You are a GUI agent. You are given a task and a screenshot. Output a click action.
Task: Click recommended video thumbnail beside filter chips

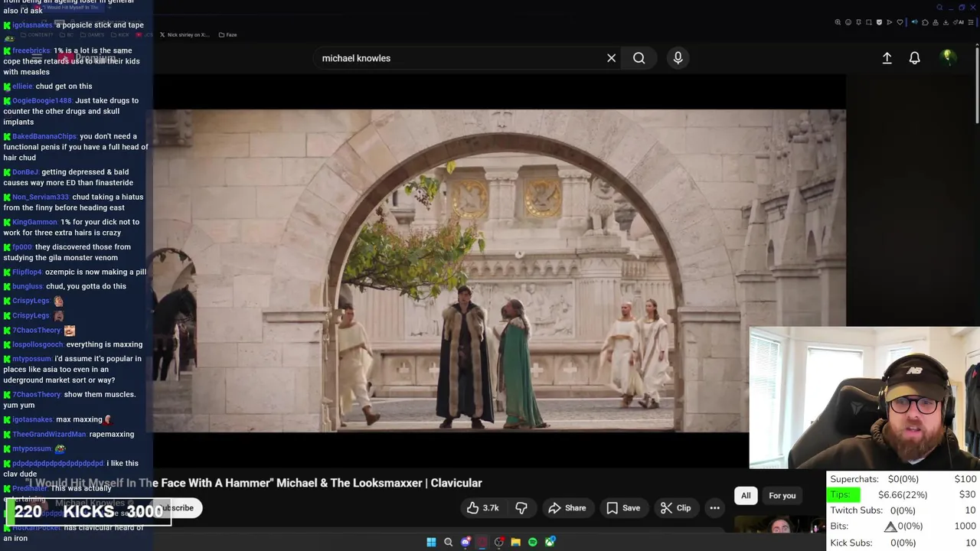[x=778, y=526]
